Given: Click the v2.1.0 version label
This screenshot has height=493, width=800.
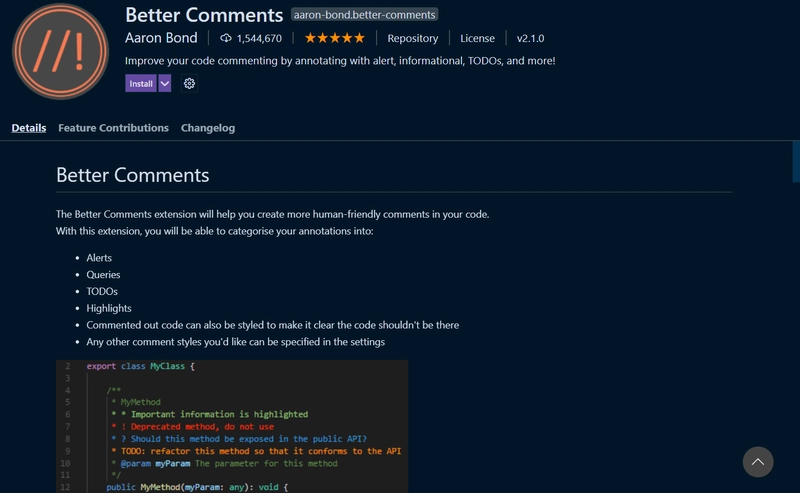Looking at the screenshot, I should pyautogui.click(x=531, y=38).
